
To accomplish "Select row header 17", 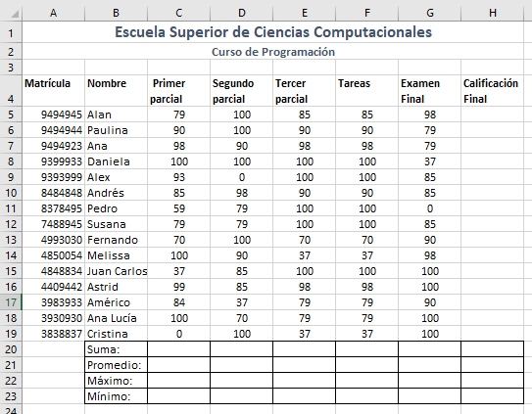I will tap(11, 302).
